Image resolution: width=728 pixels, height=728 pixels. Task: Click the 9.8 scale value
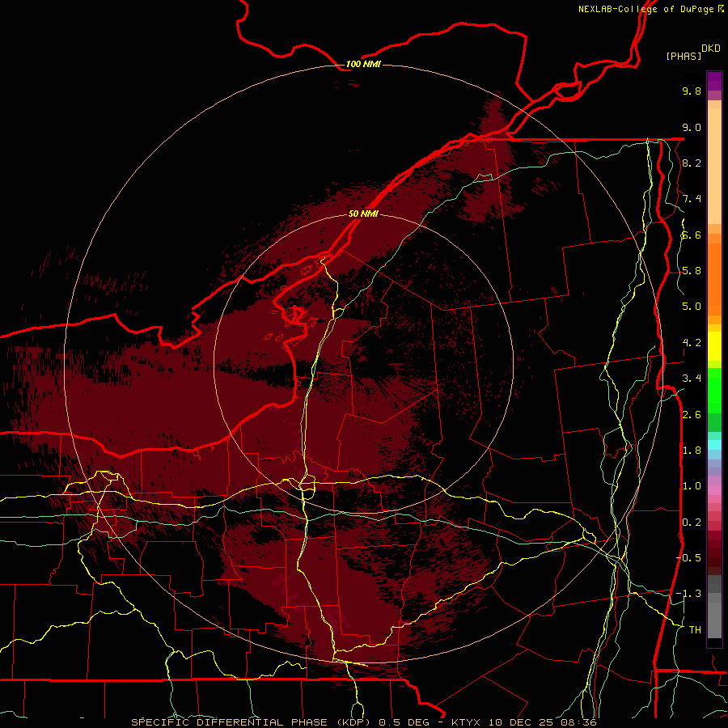(692, 91)
